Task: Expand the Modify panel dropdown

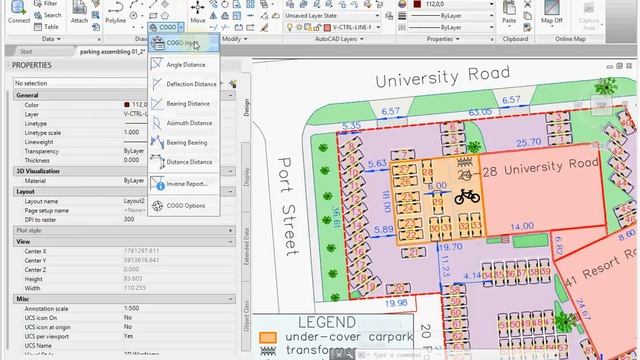Action: coord(235,39)
